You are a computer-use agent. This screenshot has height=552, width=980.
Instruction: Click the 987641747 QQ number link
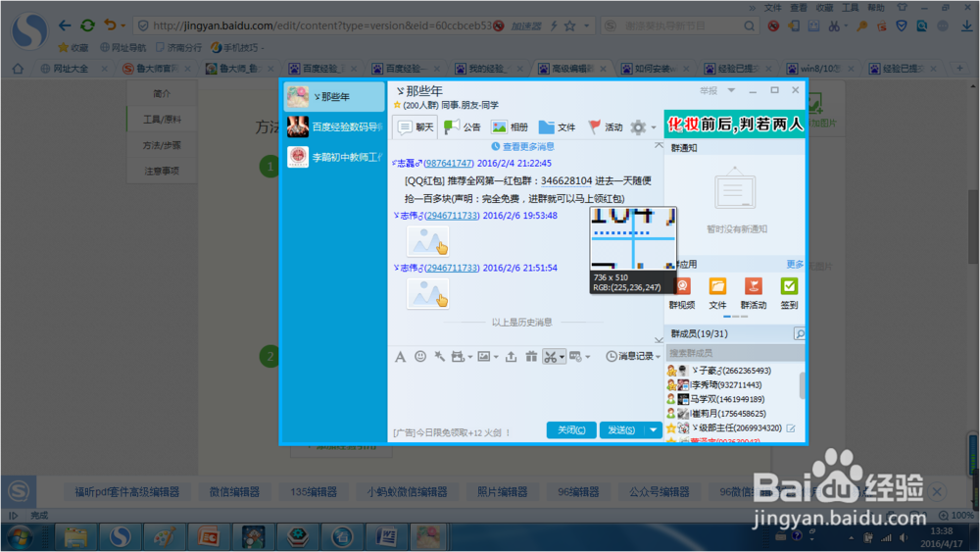(x=449, y=163)
